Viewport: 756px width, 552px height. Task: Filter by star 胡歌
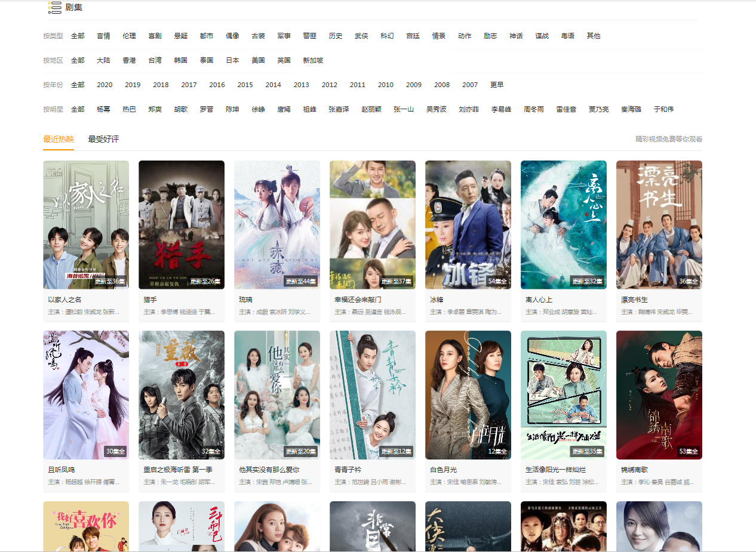[x=181, y=109]
